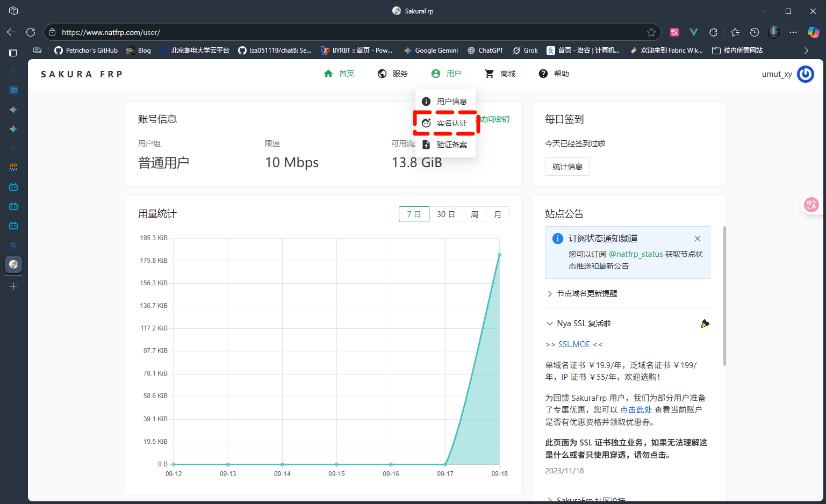This screenshot has height=504, width=826.
Task: Switch to the DDNet tab in sidebar
Action: click(x=13, y=168)
